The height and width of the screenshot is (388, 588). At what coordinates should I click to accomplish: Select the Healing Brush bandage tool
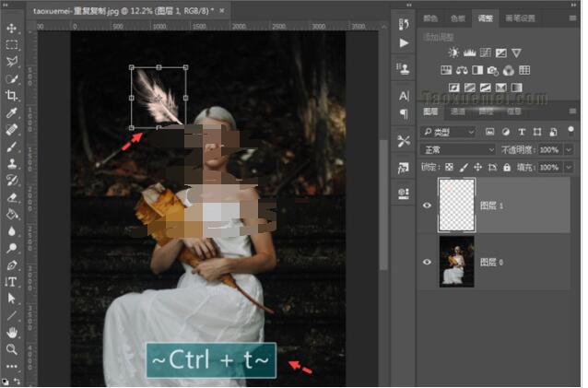click(12, 130)
